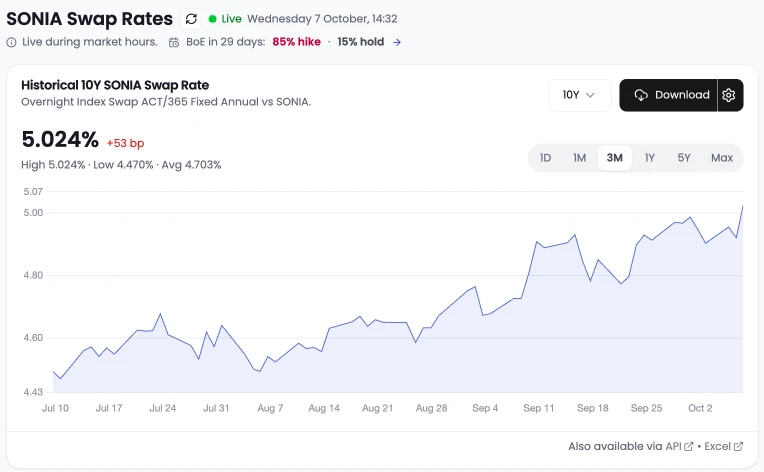
Task: Click the '85% hike' probability text
Action: [x=296, y=42]
